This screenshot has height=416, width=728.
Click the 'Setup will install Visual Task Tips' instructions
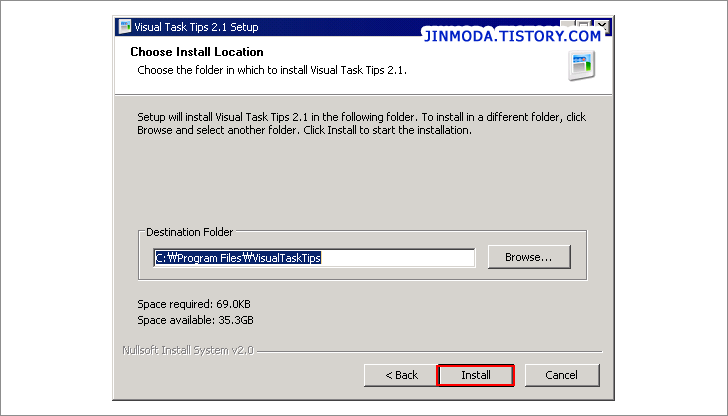click(x=362, y=124)
